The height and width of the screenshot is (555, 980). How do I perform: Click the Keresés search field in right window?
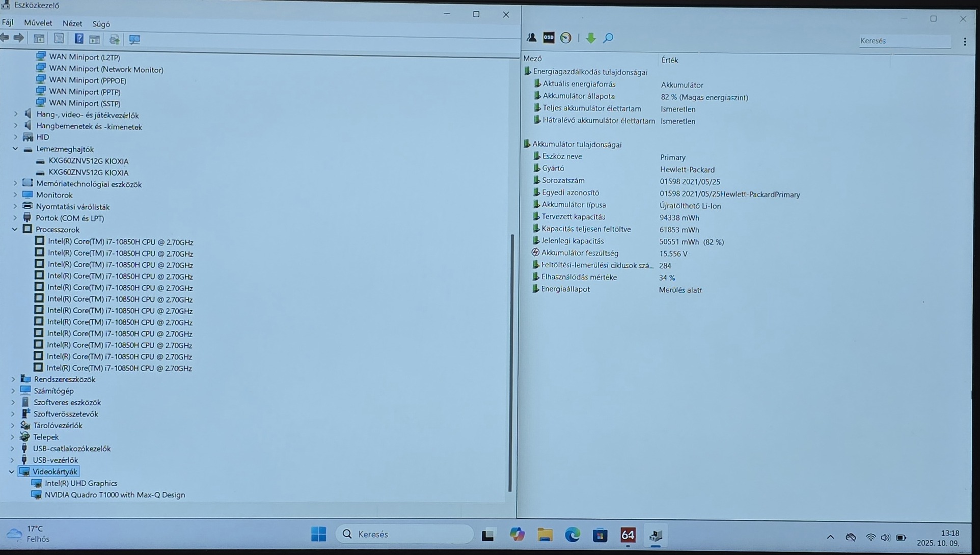(904, 41)
